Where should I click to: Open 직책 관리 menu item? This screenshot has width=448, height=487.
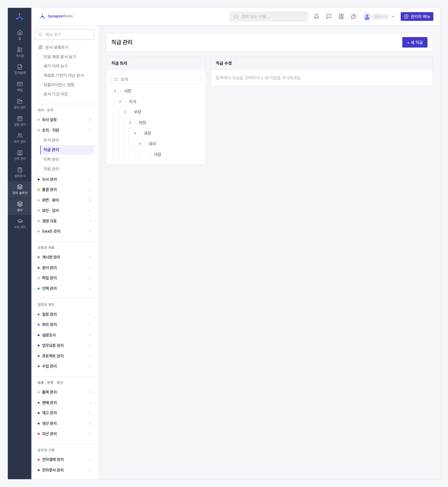(67, 159)
